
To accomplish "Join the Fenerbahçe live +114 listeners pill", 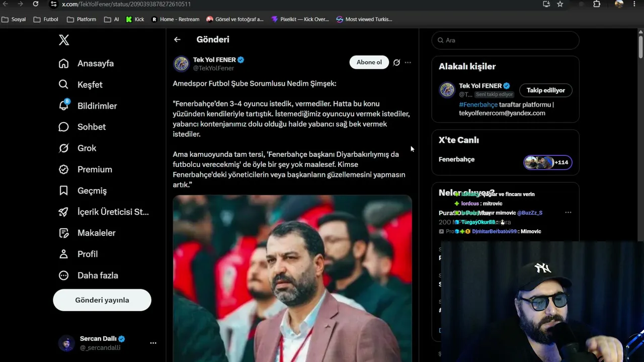I will pyautogui.click(x=548, y=162).
